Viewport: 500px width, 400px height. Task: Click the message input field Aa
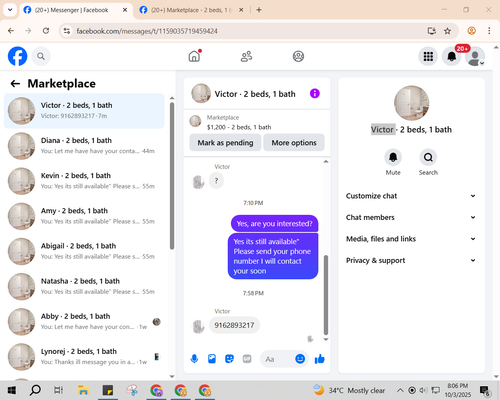coord(277,359)
